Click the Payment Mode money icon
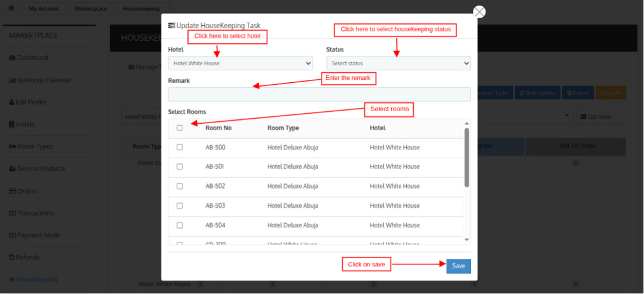This screenshot has width=644, height=294. (x=13, y=236)
